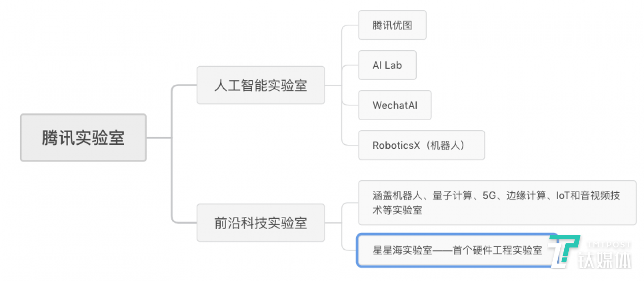Pick the WechatAI node
The image size is (644, 281).
395,105
